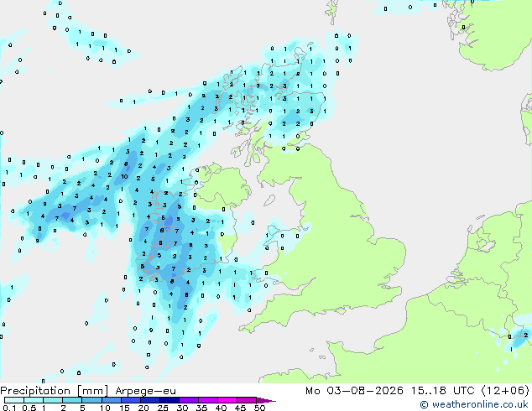The height and width of the screenshot is (411, 532).
Task: Click the 15–20 mm legend swatch
Action: tap(130, 400)
